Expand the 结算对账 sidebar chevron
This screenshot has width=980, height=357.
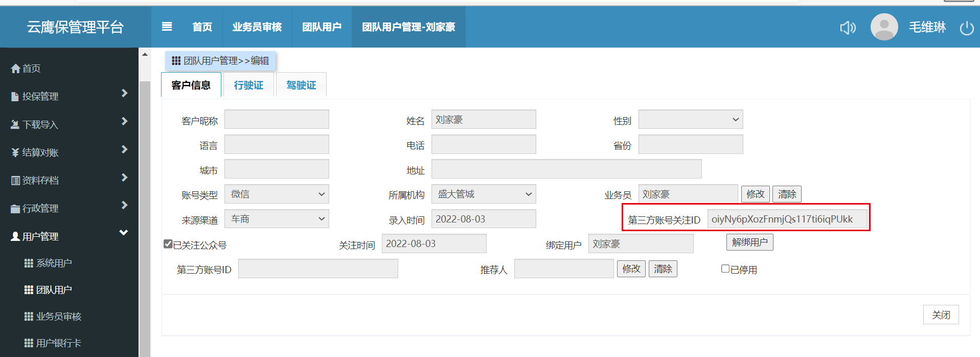pos(124,149)
